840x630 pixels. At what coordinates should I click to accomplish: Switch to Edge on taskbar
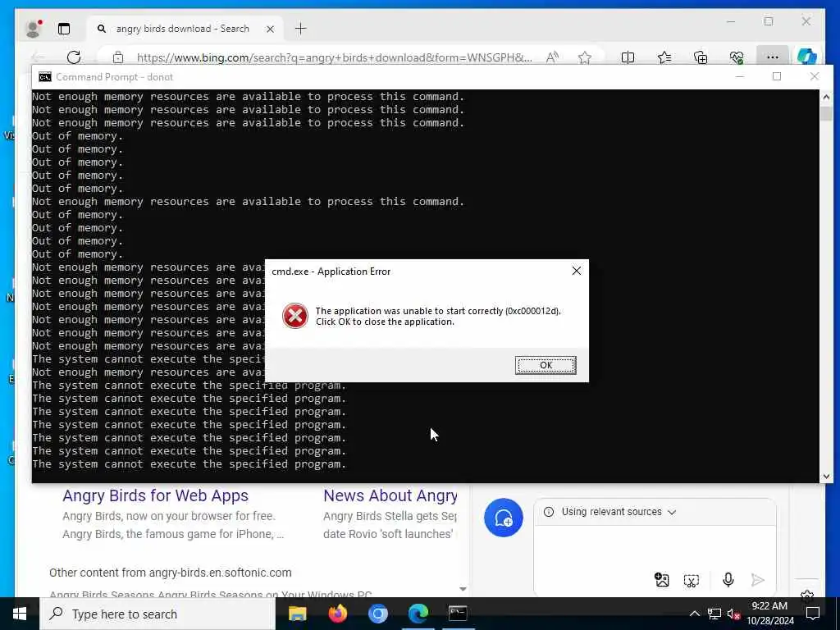pos(418,614)
